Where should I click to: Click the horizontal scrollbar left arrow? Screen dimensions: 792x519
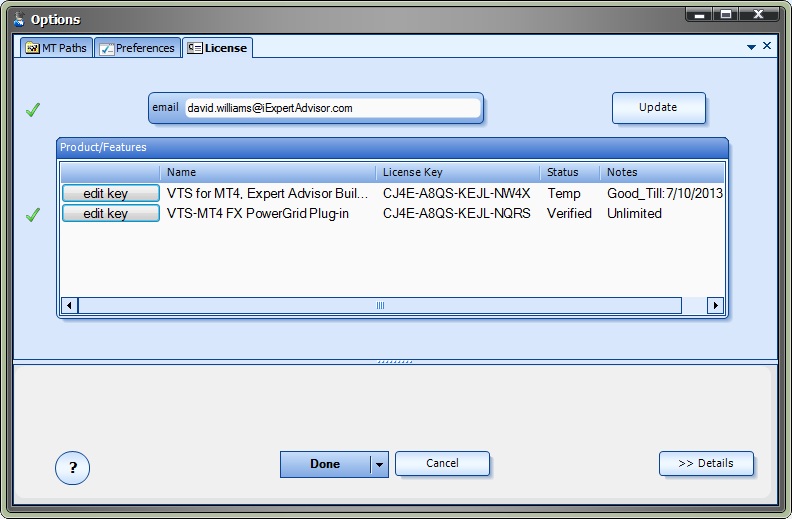click(69, 305)
